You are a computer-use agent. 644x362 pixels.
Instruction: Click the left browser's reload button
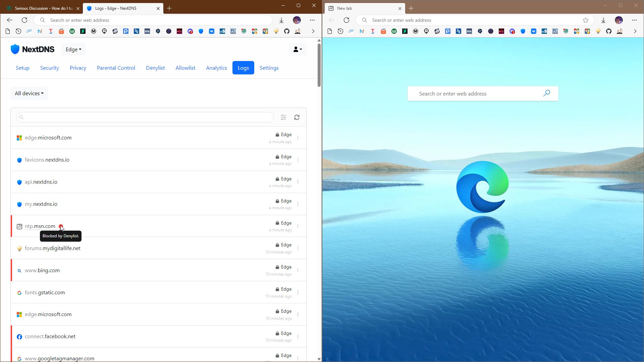[24, 20]
